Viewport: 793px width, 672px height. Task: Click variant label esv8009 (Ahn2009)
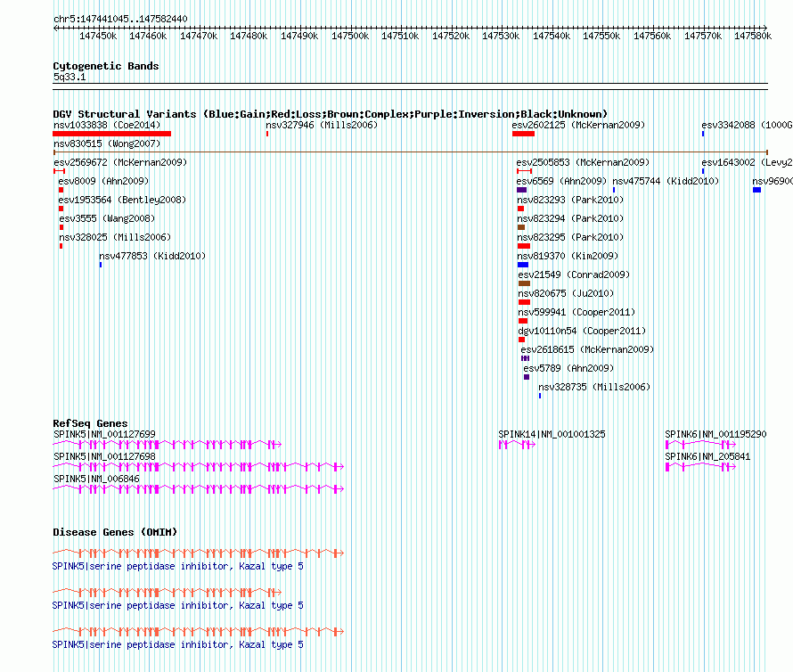tap(103, 181)
